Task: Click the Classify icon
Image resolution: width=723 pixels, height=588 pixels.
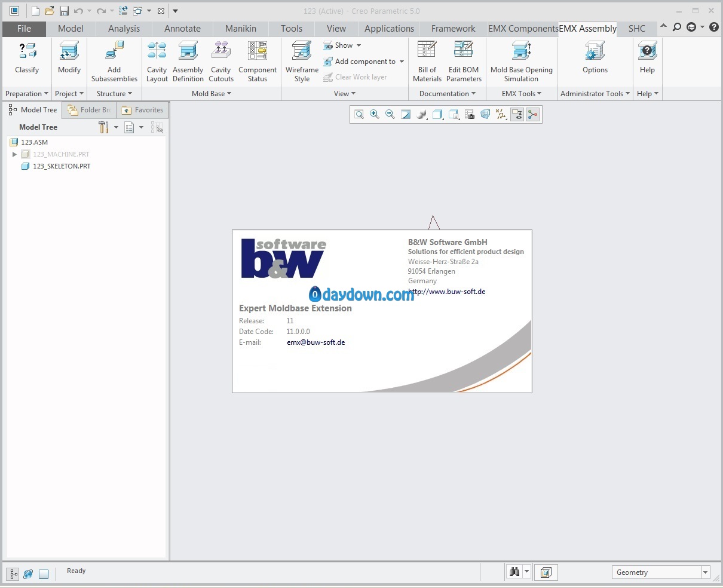Action: tap(27, 51)
